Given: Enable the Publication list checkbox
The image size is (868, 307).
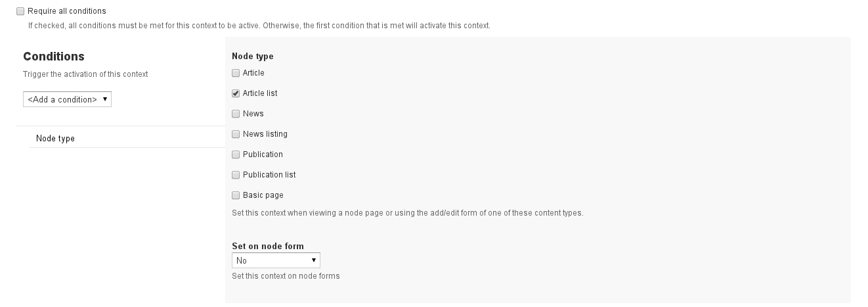Looking at the screenshot, I should pyautogui.click(x=236, y=175).
